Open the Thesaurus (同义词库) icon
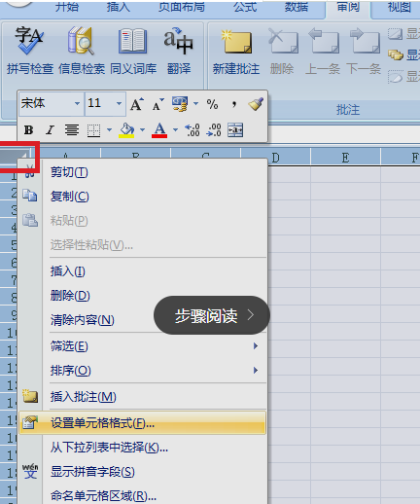This screenshot has height=504, width=420. click(133, 51)
